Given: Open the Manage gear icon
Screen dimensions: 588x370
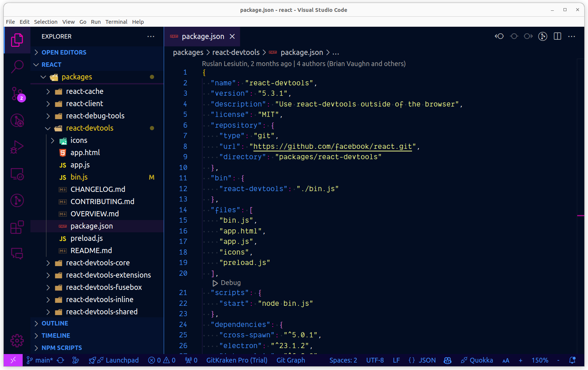Looking at the screenshot, I should pos(17,340).
